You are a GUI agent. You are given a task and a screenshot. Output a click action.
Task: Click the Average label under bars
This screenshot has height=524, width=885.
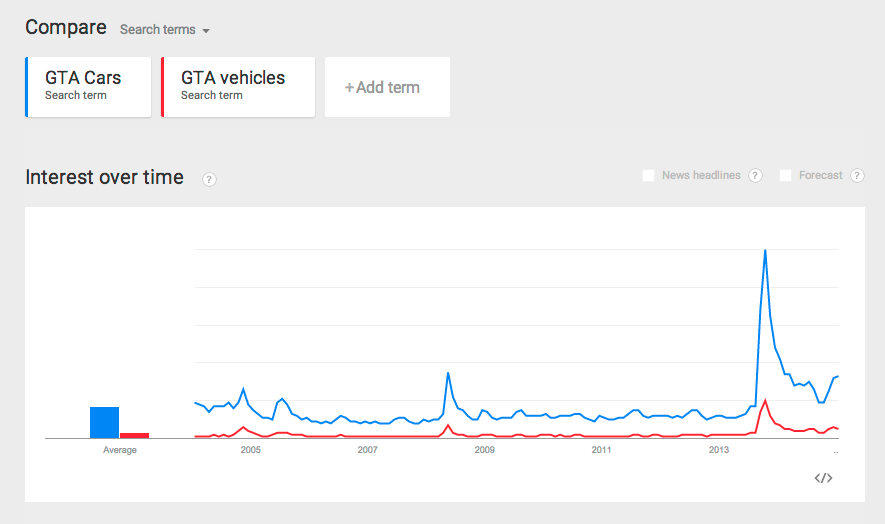click(120, 450)
